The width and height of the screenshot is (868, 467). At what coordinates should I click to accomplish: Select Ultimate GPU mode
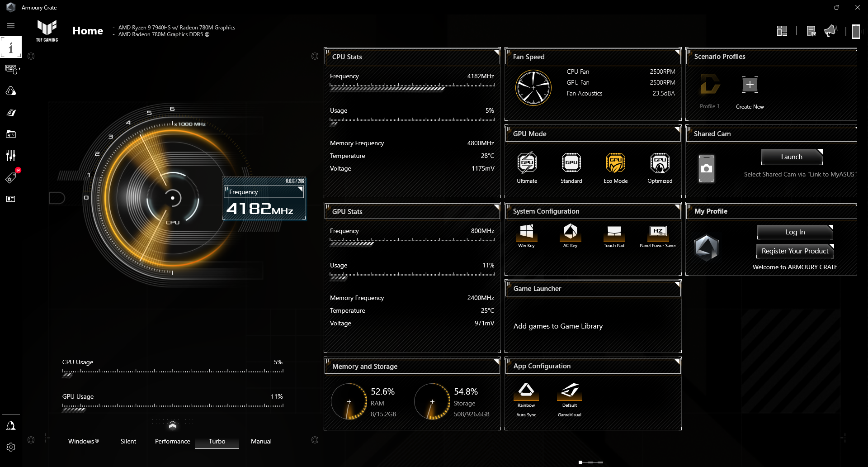pyautogui.click(x=527, y=168)
